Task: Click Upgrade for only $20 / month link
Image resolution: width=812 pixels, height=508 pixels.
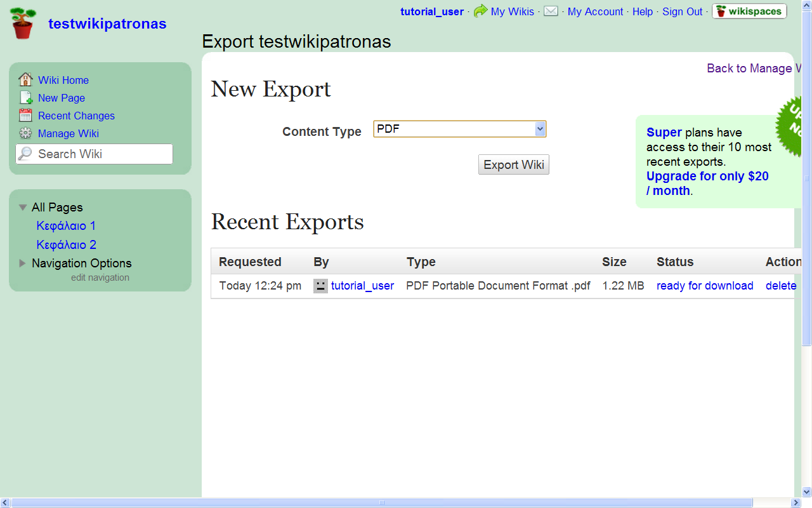Action: [x=707, y=184]
